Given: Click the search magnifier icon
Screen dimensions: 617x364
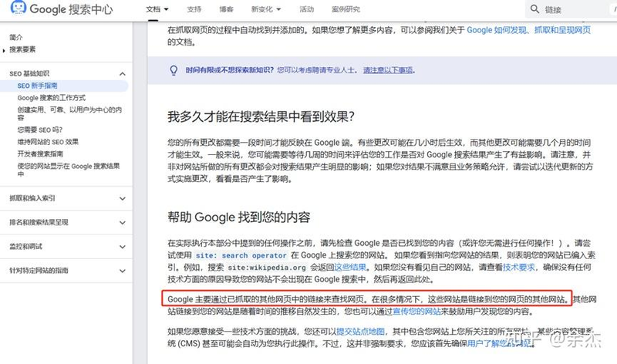Looking at the screenshot, I should click(534, 9).
